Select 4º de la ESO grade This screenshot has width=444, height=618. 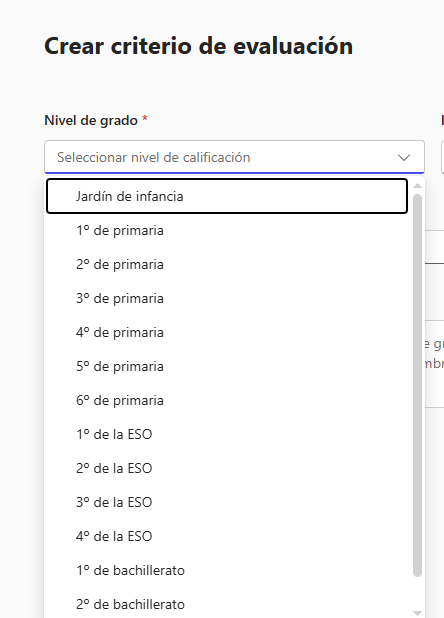click(227, 536)
